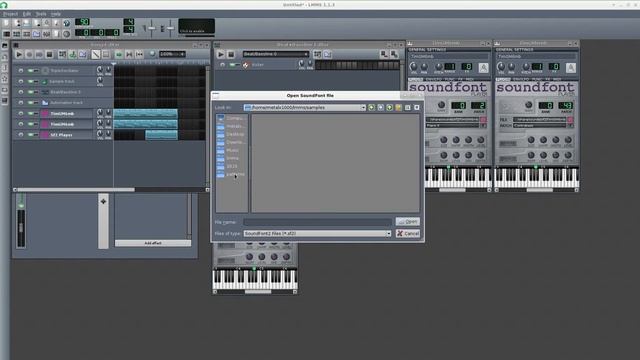Mute the Automation track

[x=31, y=103]
